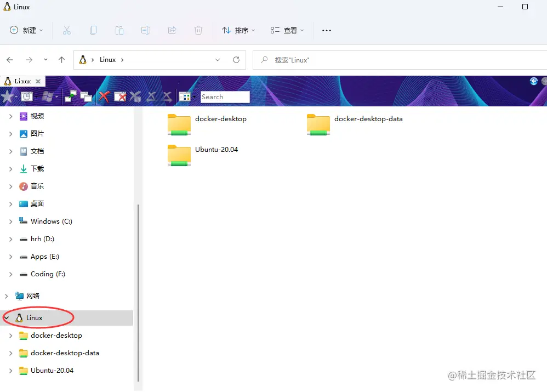Click the Copy icon in command bar
The image size is (547, 392).
93,30
